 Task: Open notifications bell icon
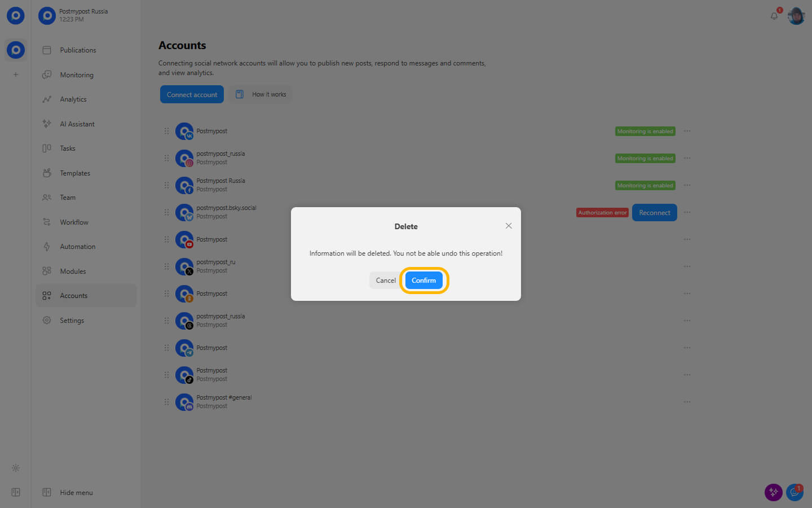774,16
